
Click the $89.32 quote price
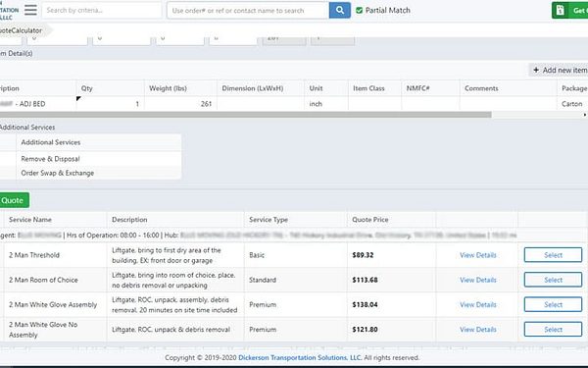tap(363, 255)
